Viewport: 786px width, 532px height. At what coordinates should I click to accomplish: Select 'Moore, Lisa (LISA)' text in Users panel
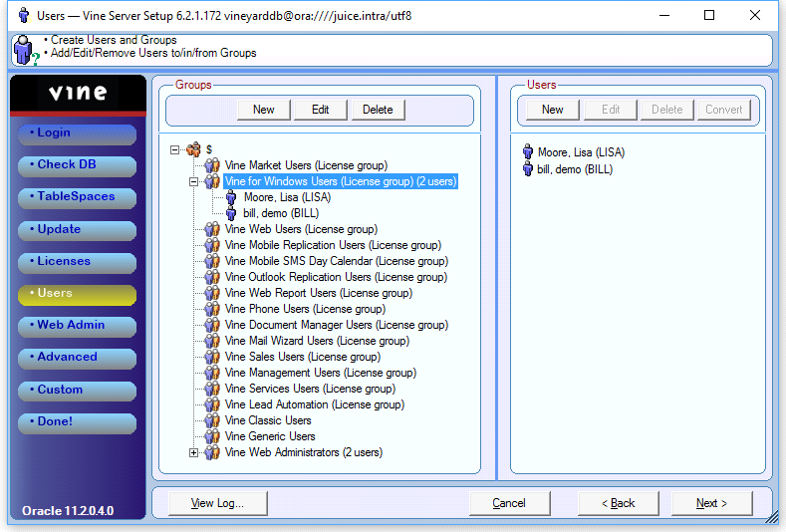tap(582, 151)
